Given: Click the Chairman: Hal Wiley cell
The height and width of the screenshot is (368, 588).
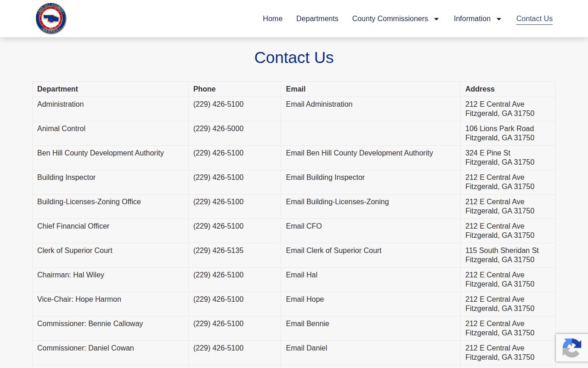Looking at the screenshot, I should click(110, 280).
